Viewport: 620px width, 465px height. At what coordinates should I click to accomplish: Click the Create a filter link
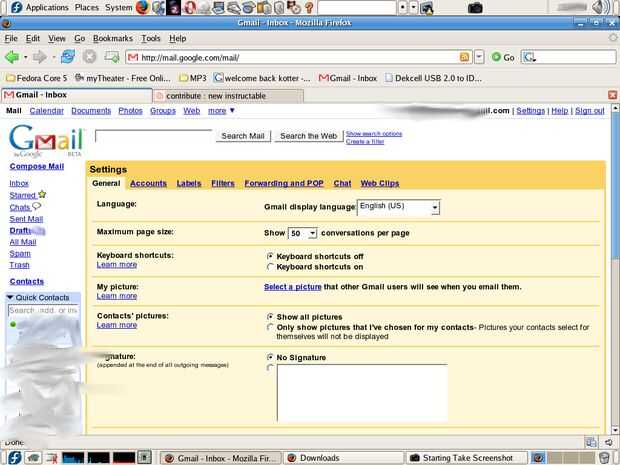click(x=365, y=142)
